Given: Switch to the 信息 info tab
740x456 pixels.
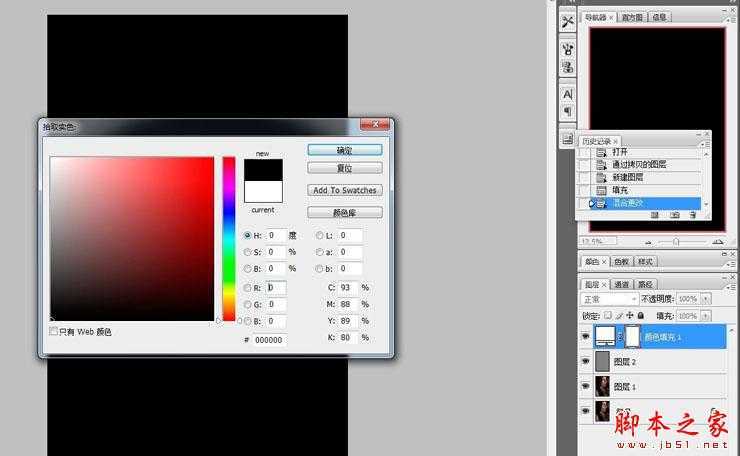Looking at the screenshot, I should pos(659,17).
